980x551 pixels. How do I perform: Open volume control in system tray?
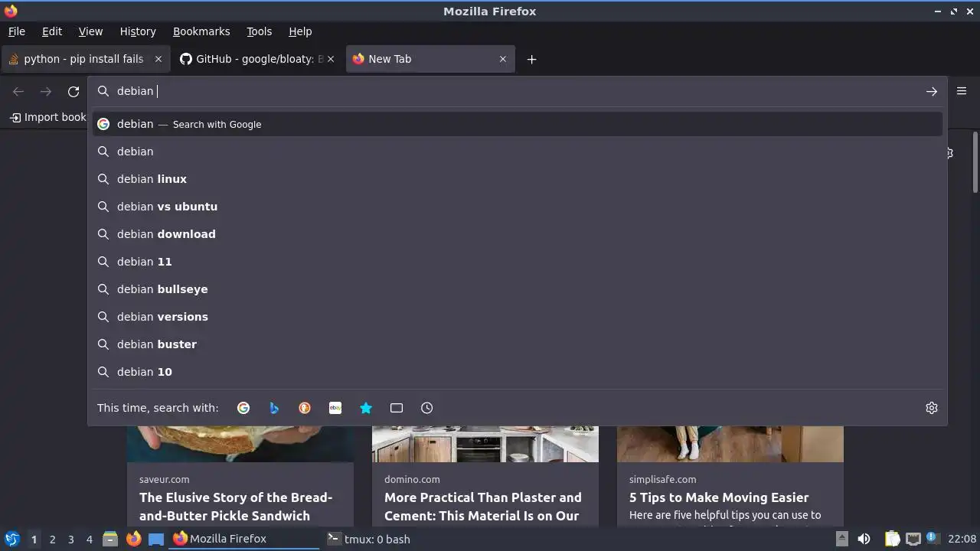[x=864, y=539]
